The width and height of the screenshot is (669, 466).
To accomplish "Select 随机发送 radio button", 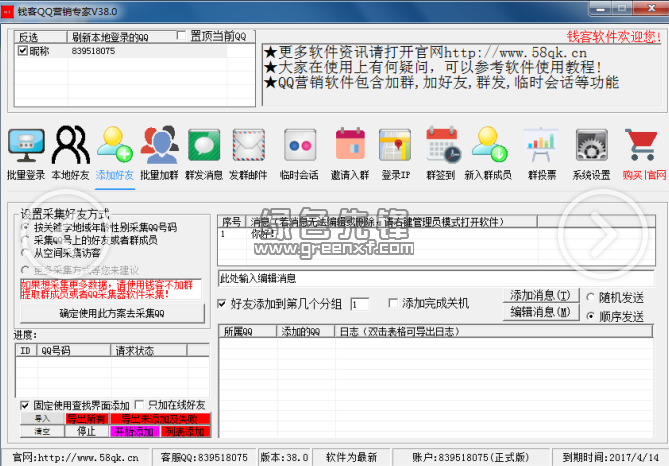I will [591, 297].
